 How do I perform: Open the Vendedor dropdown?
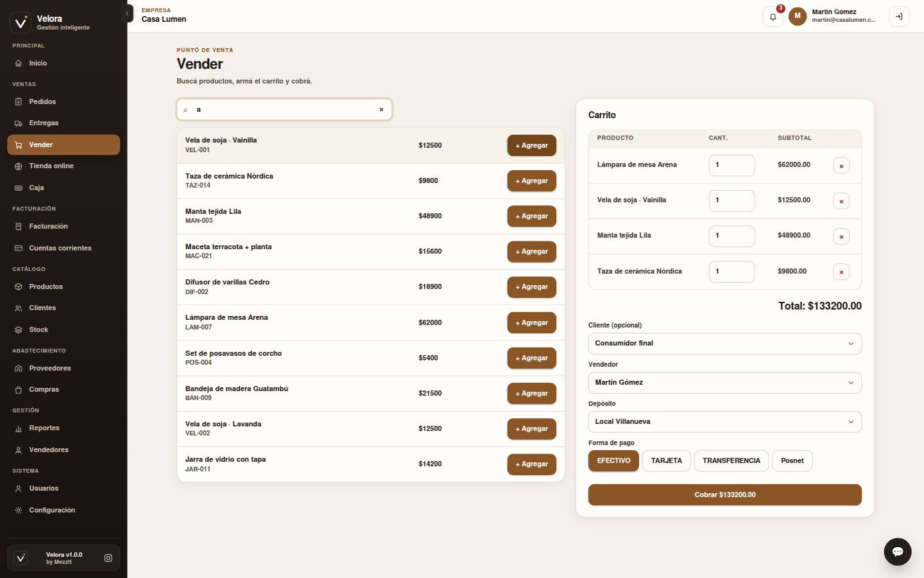pyautogui.click(x=724, y=383)
